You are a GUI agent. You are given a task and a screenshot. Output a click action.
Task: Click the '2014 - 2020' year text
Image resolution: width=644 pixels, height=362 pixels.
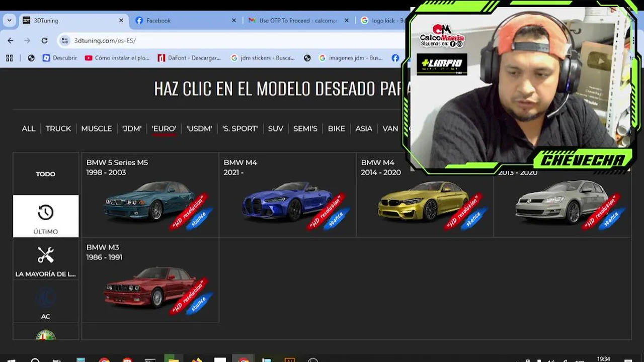pos(381,172)
